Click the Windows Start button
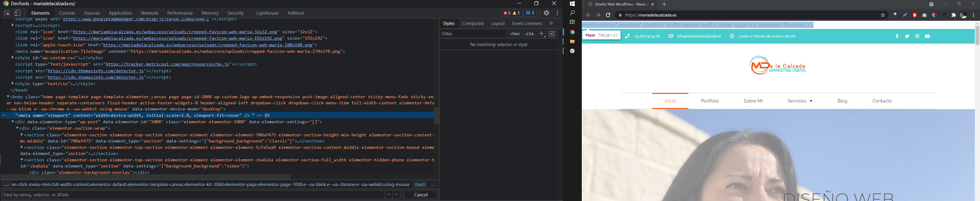This screenshot has width=980, height=201. (572, 4)
